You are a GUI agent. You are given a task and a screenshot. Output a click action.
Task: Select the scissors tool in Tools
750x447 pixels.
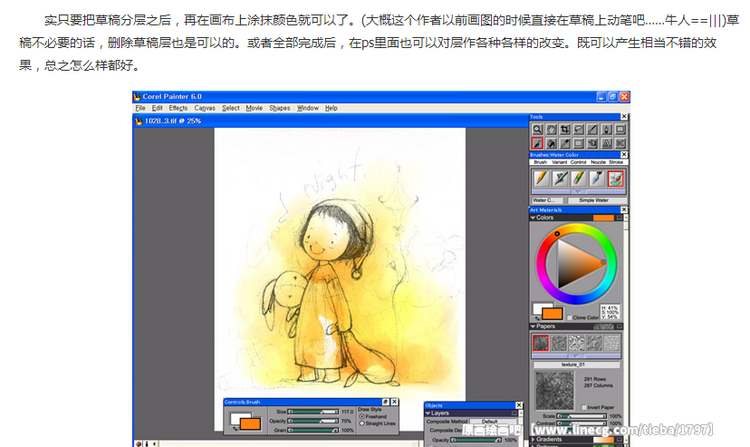point(620,143)
